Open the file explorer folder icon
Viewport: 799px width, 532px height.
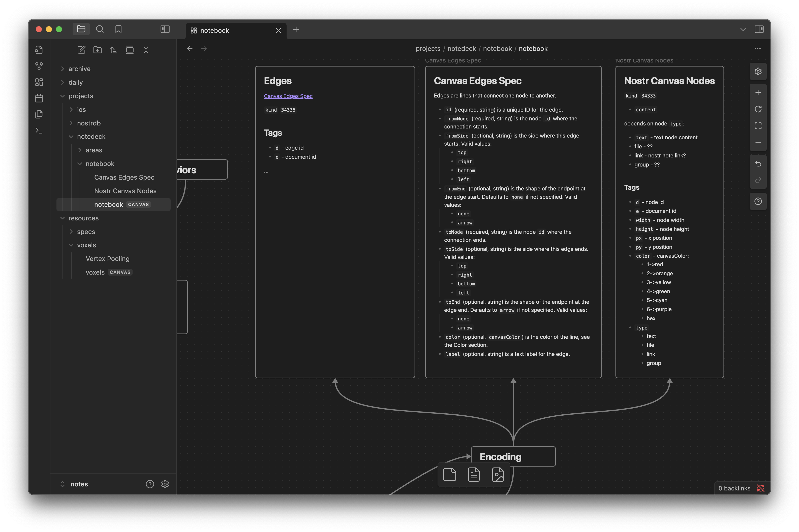point(81,29)
